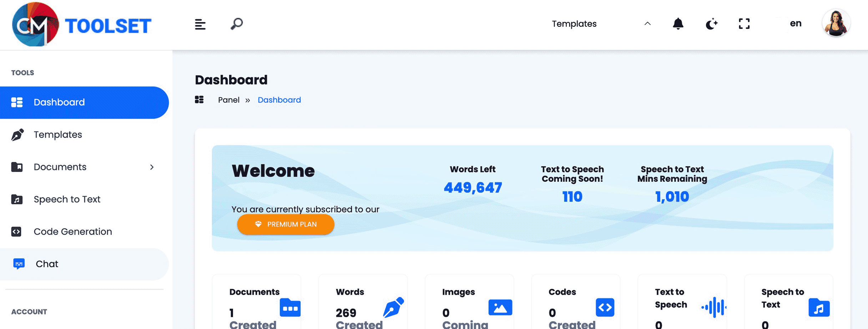This screenshot has width=868, height=329.
Task: Click the Documents card folder icon
Action: 290,308
